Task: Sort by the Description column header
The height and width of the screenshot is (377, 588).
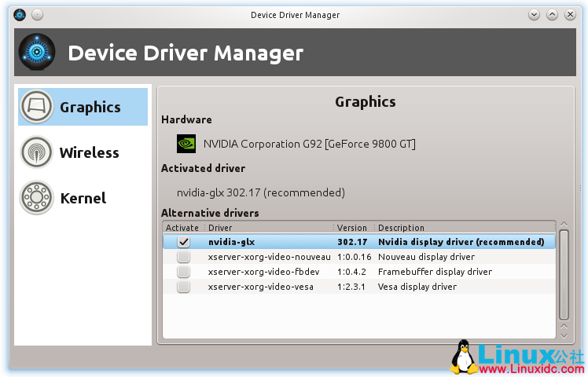Action: pos(465,228)
